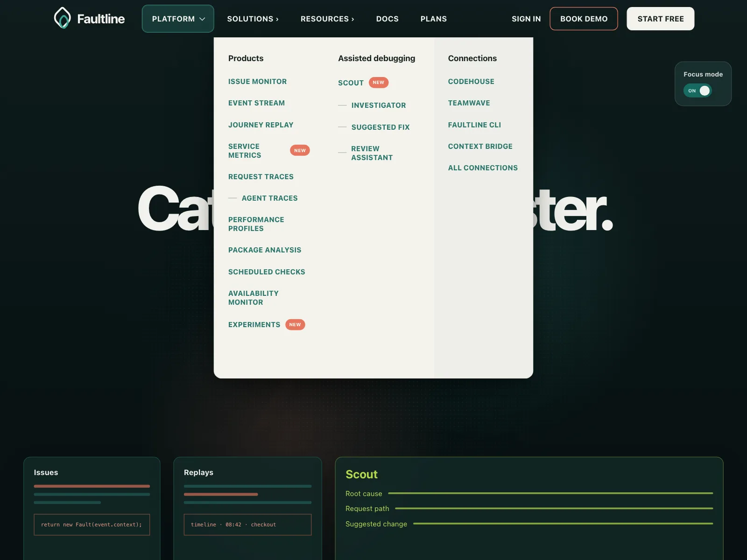Select the Teamwave connection

pos(469,103)
